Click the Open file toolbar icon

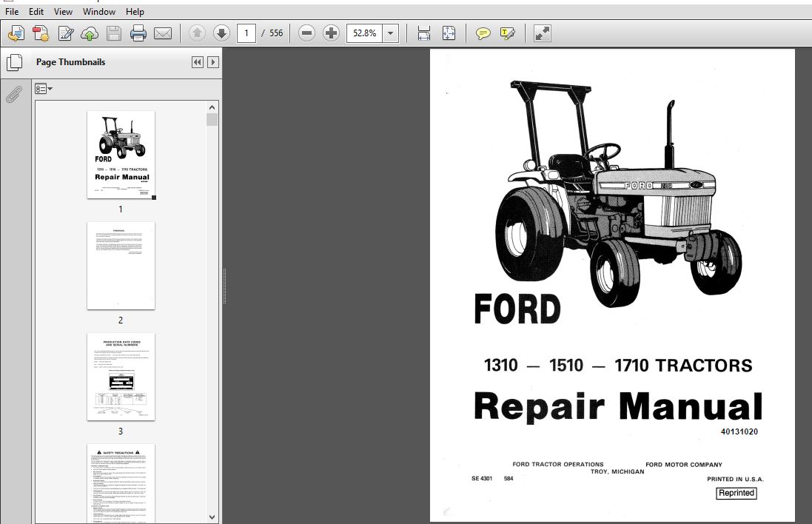click(16, 33)
